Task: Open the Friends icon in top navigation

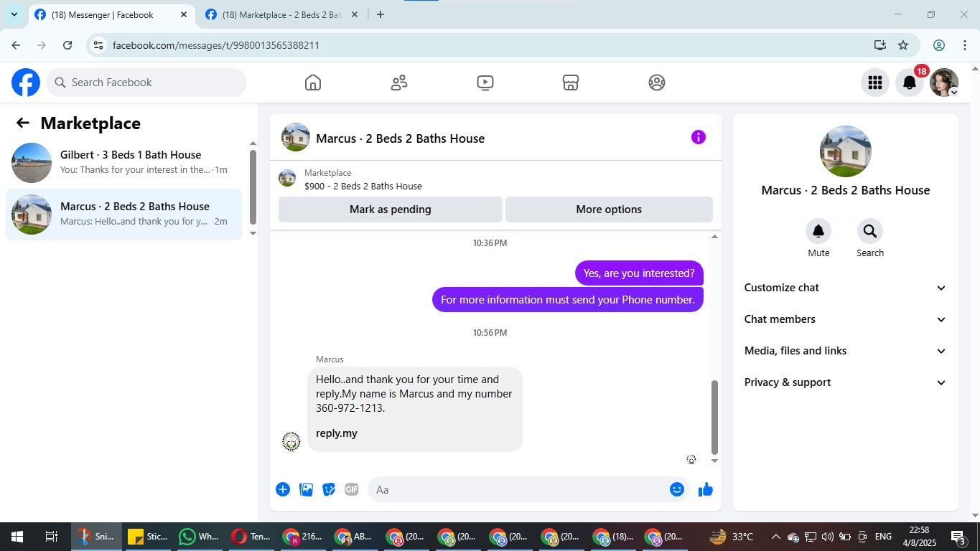Action: (x=399, y=83)
